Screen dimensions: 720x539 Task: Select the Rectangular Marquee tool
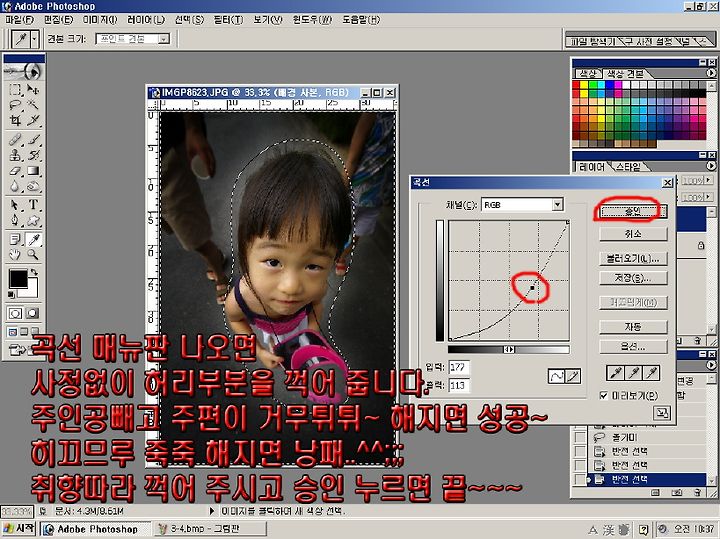(x=15, y=89)
